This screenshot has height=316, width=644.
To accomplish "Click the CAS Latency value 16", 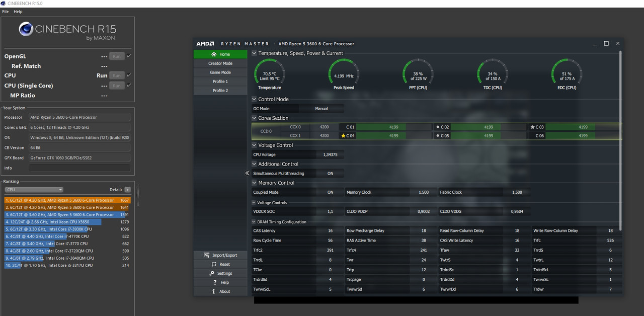I will (x=331, y=230).
